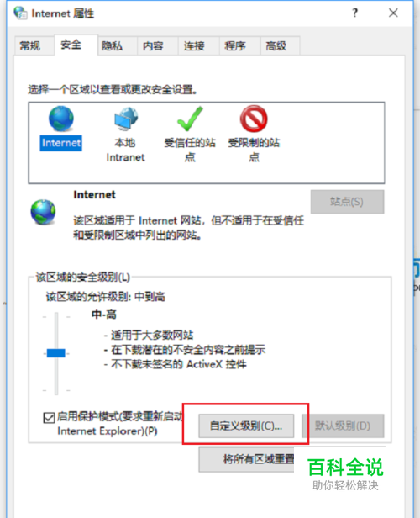Click the globe icon beside Internet description
Screen dimensions: 420x518
(x=43, y=212)
